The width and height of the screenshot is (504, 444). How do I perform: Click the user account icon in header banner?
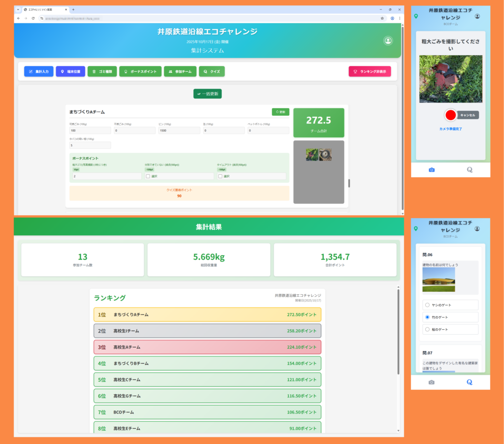pyautogui.click(x=388, y=41)
